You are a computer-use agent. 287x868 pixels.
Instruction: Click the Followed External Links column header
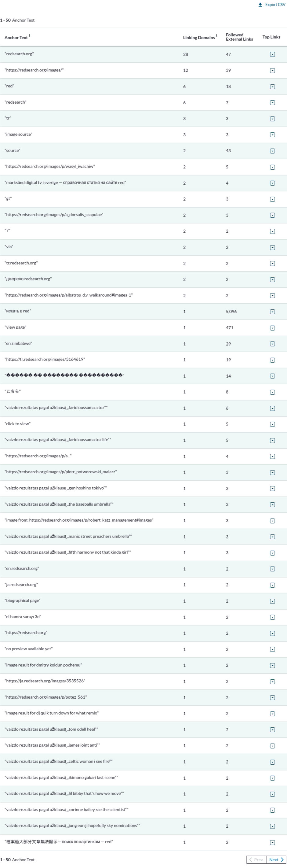[239, 37]
